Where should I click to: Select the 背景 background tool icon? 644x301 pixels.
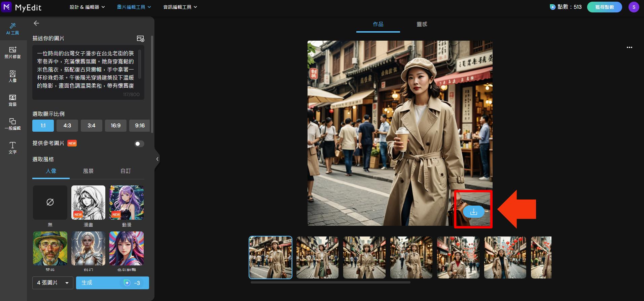coord(12,100)
